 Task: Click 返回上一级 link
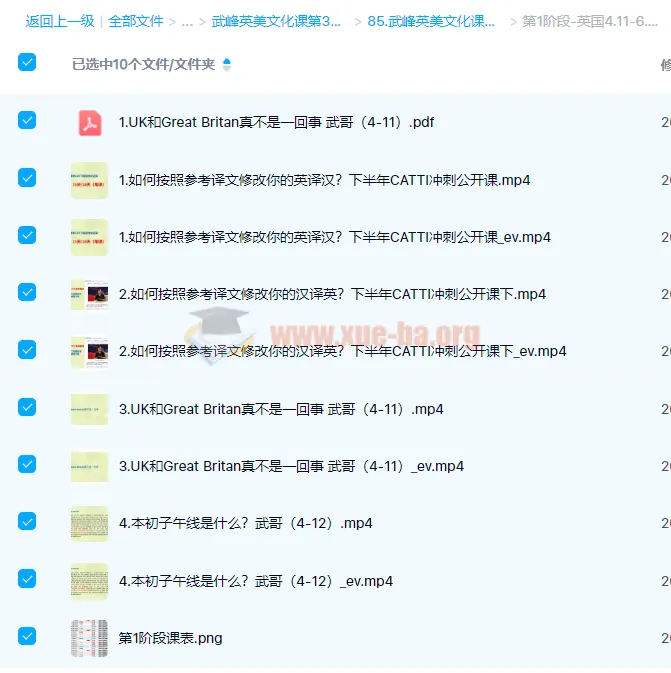[x=60, y=21]
